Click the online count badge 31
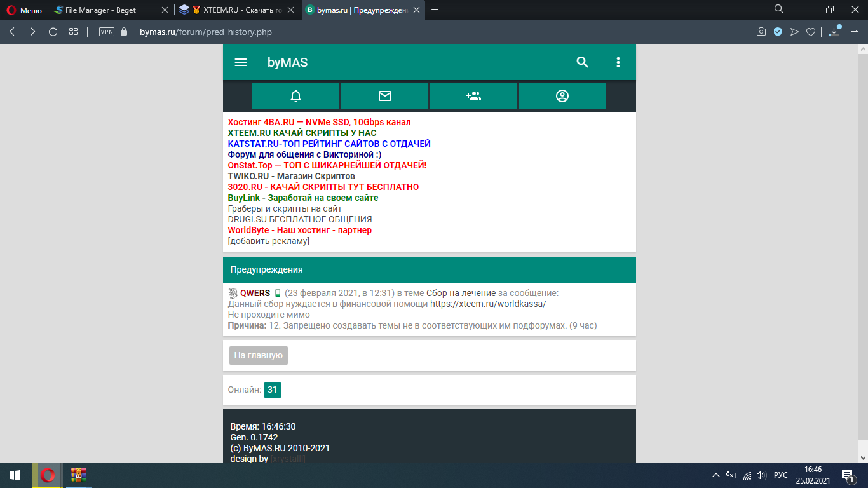The width and height of the screenshot is (868, 488). tap(273, 390)
